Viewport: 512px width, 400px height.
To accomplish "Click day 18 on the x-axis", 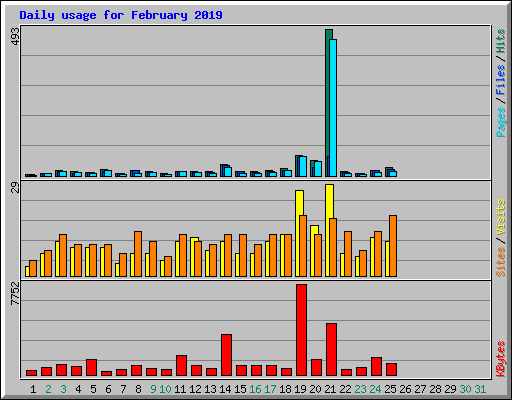I will (x=285, y=389).
